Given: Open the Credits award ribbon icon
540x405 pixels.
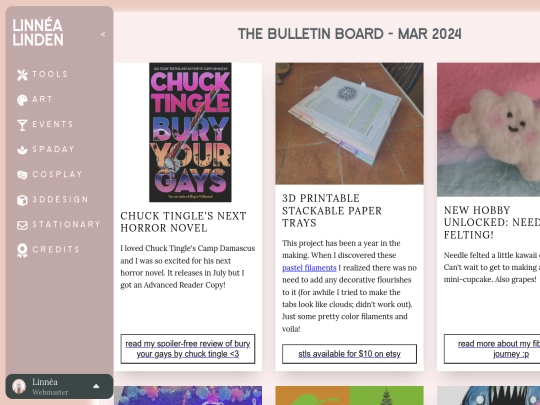Looking at the screenshot, I should click(x=22, y=250).
